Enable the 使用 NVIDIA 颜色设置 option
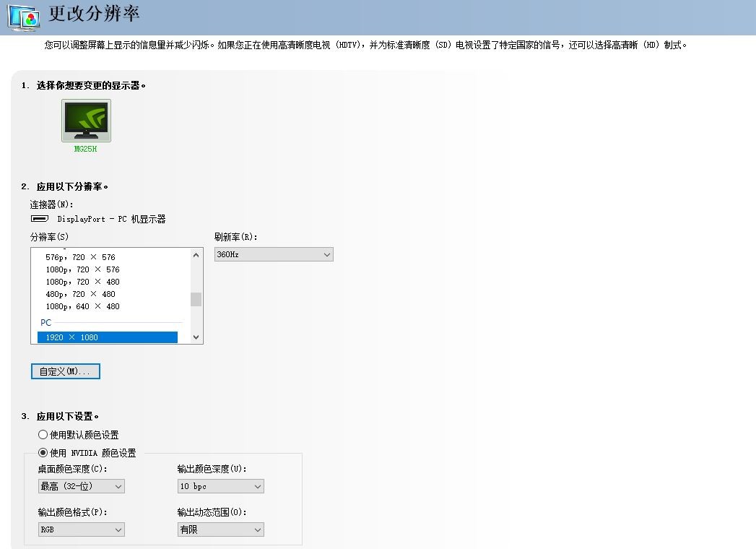This screenshot has height=549, width=756. coord(42,452)
